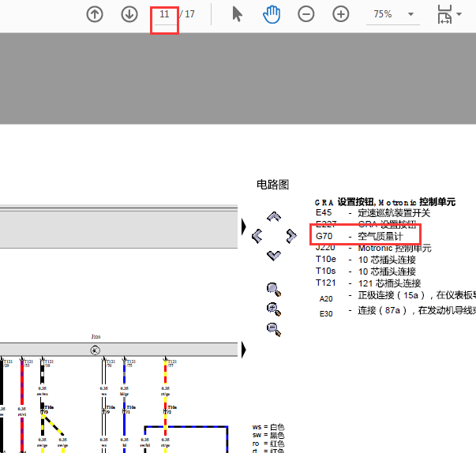The width and height of the screenshot is (476, 453).
Task: Go to previous page with up arrow
Action: pyautogui.click(x=95, y=14)
